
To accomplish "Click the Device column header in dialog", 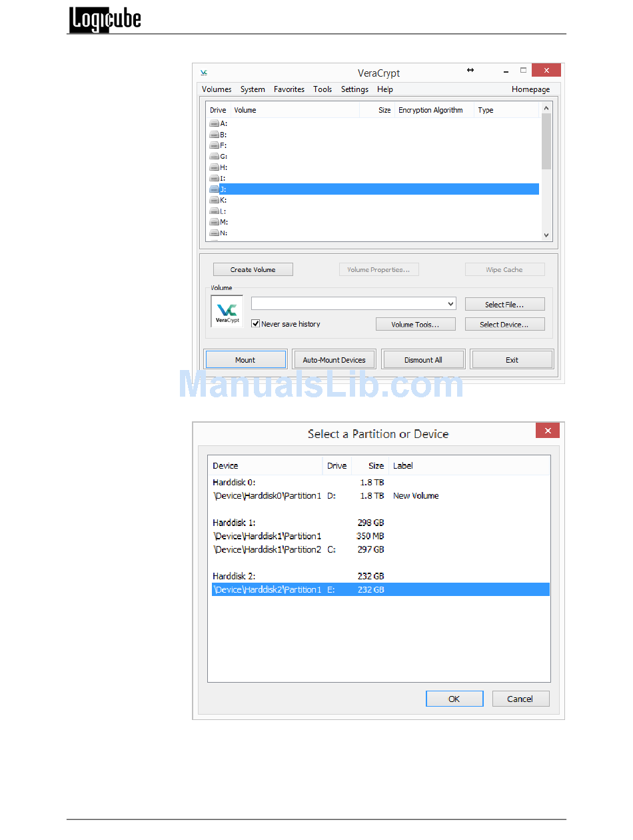I will 265,465.
